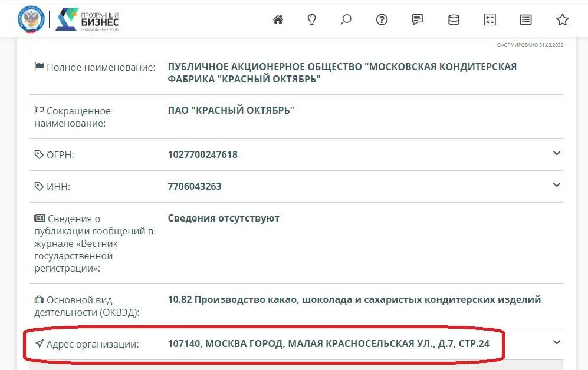Click the Основной вид деятельности (ОКВЭД) label
Viewport: 588px width, 370px height.
[87, 306]
